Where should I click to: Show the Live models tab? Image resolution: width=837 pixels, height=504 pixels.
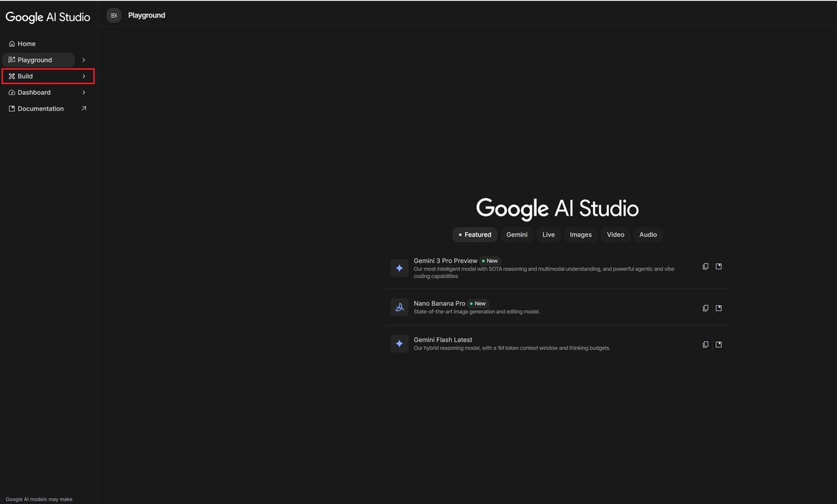point(548,235)
